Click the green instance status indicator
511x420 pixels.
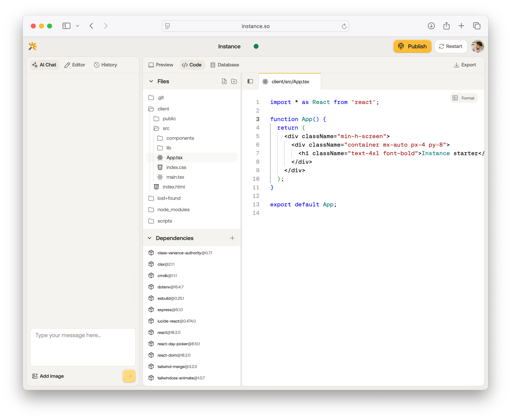(x=256, y=46)
